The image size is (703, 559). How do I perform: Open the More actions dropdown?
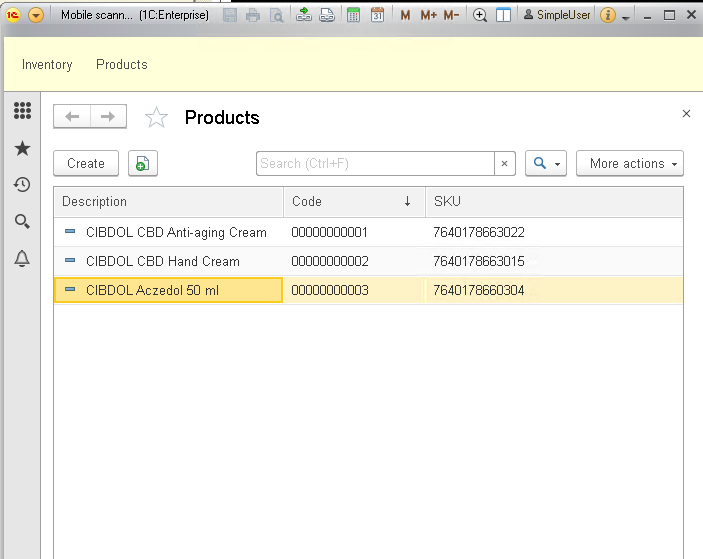629,163
